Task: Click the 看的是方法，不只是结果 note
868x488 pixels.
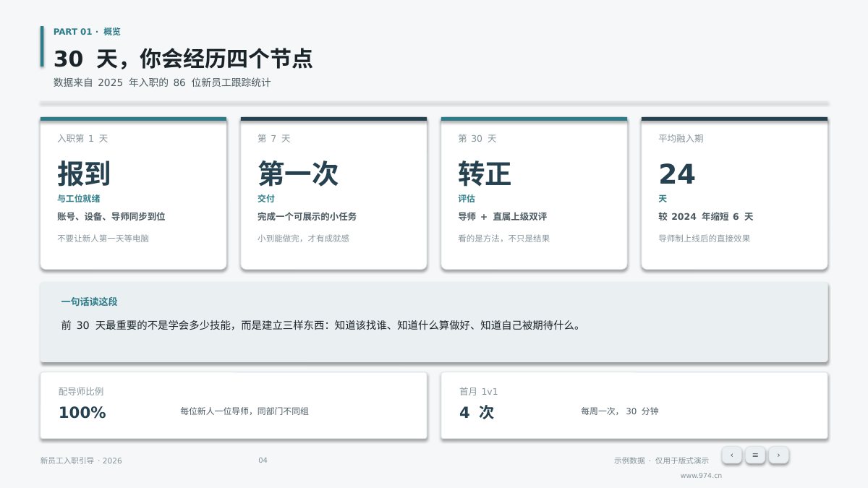Action: tap(504, 238)
